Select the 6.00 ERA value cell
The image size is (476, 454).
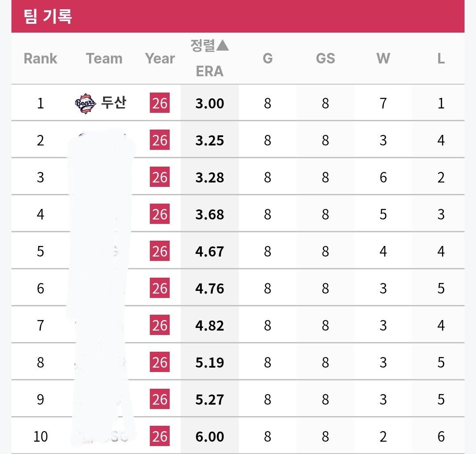click(209, 436)
